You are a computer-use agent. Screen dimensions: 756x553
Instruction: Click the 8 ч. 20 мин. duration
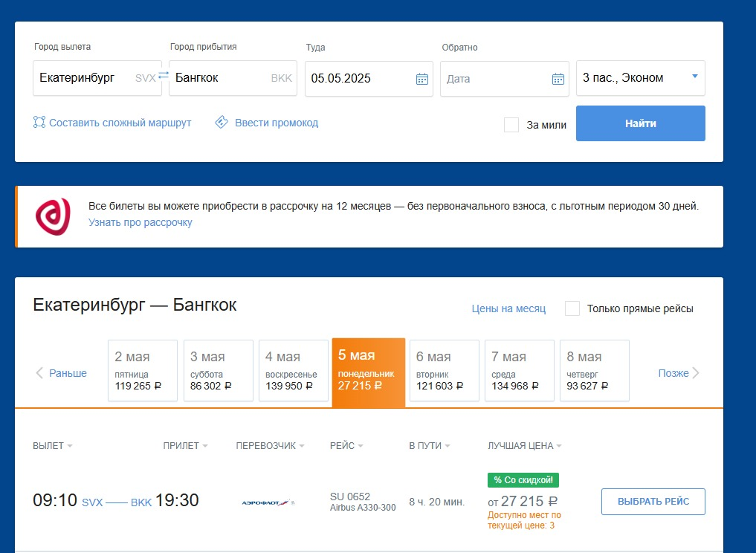click(437, 502)
